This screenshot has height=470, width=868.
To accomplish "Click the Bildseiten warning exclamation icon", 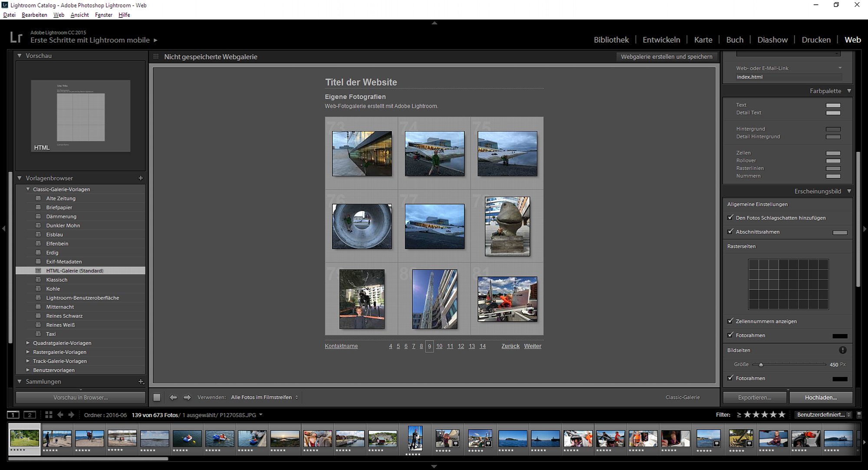I will click(842, 350).
